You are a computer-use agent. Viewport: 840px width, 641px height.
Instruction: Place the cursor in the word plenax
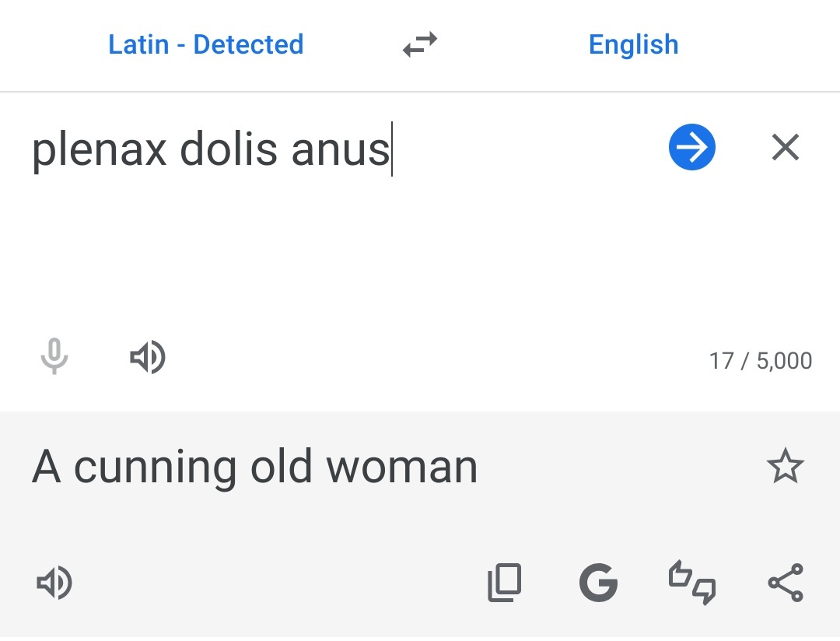pyautogui.click(x=100, y=149)
